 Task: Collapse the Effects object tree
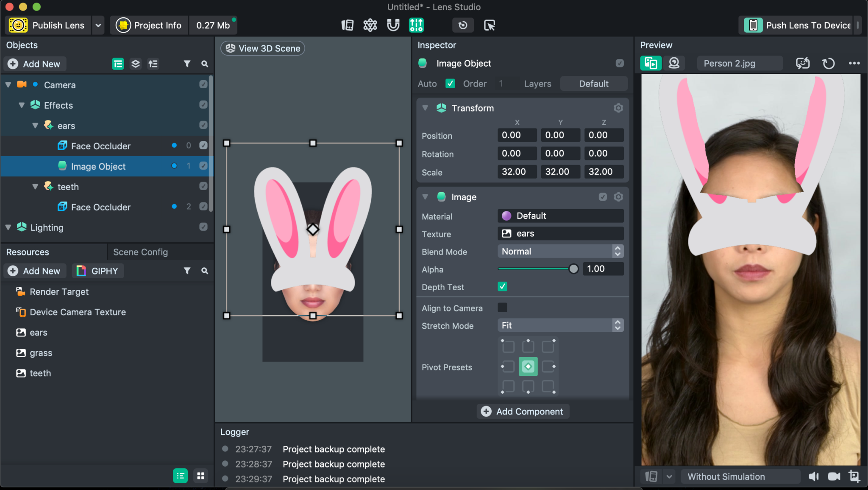coord(21,105)
